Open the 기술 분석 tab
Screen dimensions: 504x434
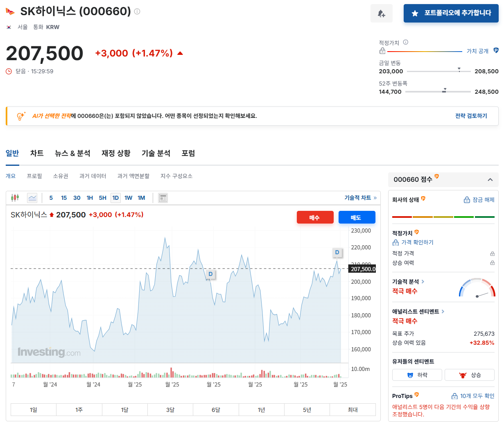click(156, 153)
